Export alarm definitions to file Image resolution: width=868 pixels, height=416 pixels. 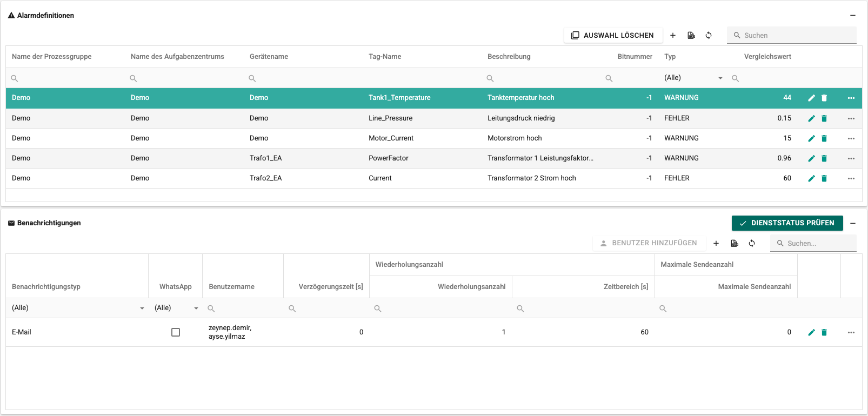click(x=691, y=35)
